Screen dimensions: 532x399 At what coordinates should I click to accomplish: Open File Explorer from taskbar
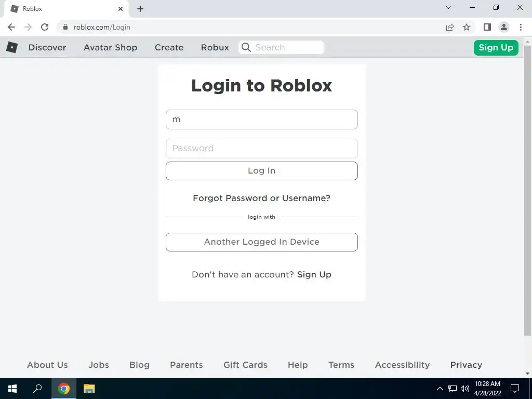pyautogui.click(x=89, y=389)
